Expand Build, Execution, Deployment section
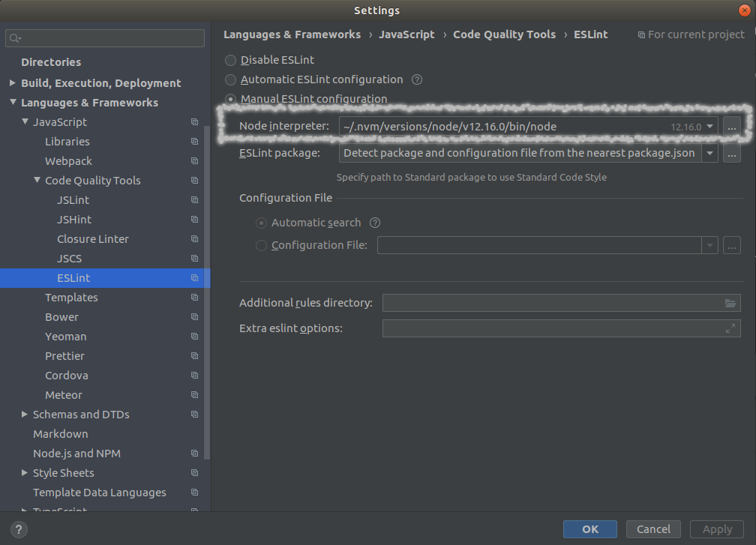Image resolution: width=756 pixels, height=545 pixels. (x=13, y=83)
